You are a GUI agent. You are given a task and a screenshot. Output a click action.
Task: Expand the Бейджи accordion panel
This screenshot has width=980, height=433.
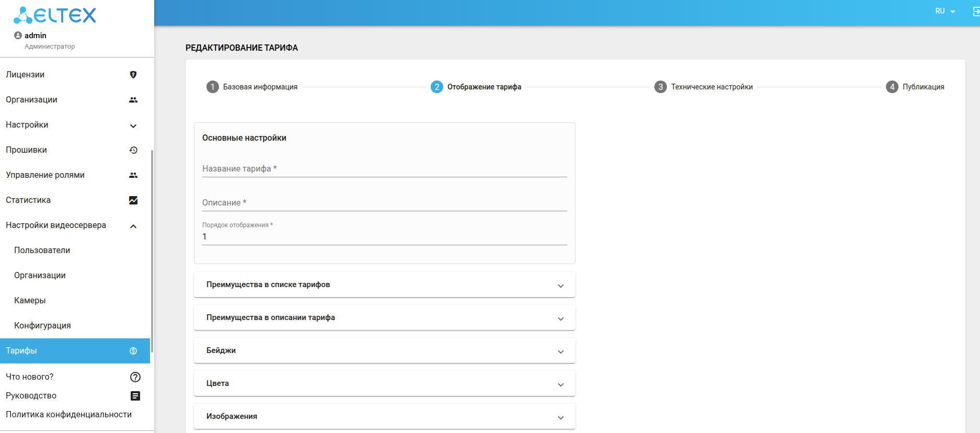point(560,351)
